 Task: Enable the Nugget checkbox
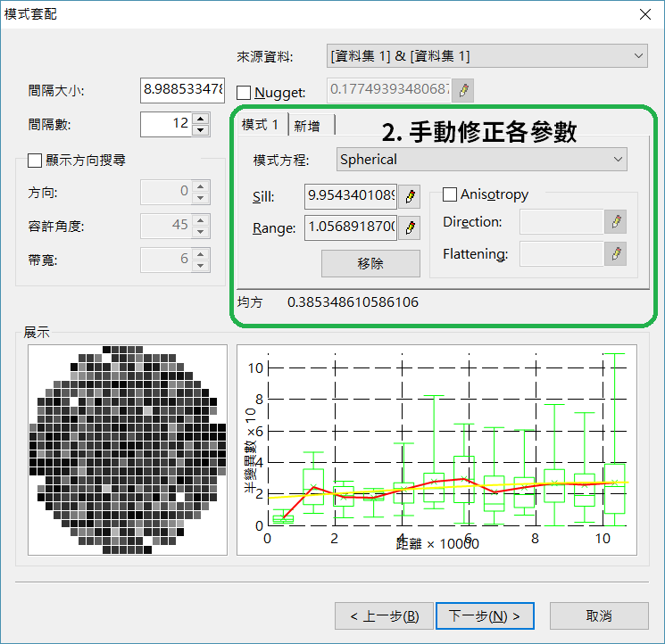point(244,93)
